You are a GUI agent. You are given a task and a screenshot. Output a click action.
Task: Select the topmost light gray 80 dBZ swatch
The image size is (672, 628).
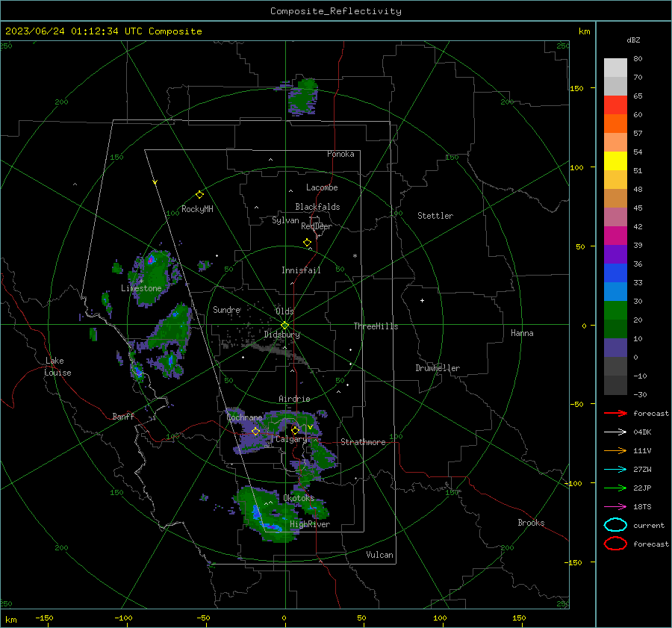pyautogui.click(x=615, y=68)
